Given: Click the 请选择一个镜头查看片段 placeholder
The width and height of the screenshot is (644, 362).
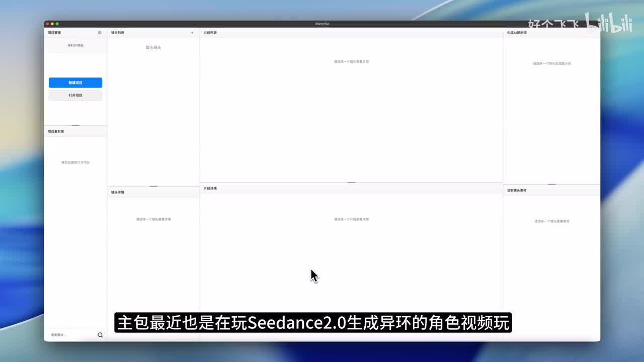Looking at the screenshot, I should [352, 61].
